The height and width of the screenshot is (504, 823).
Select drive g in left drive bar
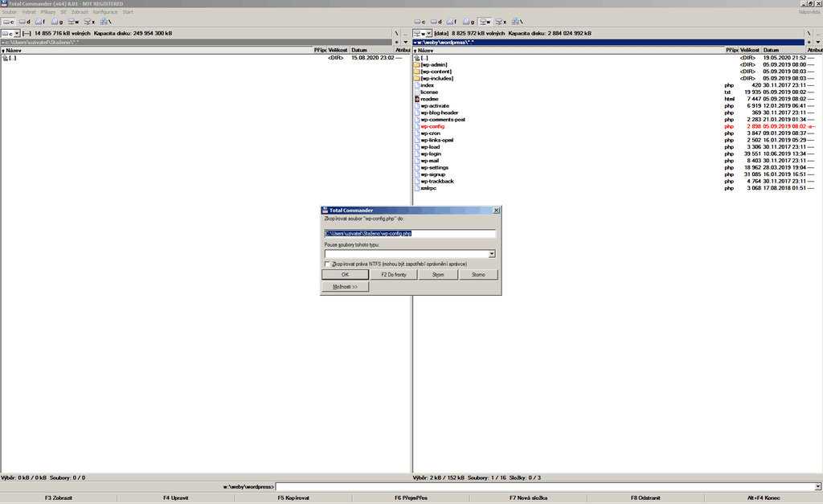(57, 22)
